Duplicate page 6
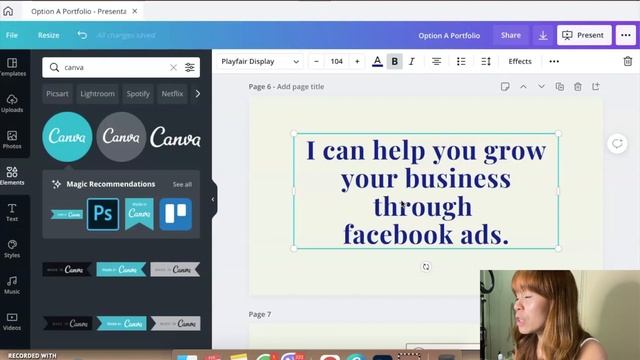This screenshot has height=360, width=640. 560,87
